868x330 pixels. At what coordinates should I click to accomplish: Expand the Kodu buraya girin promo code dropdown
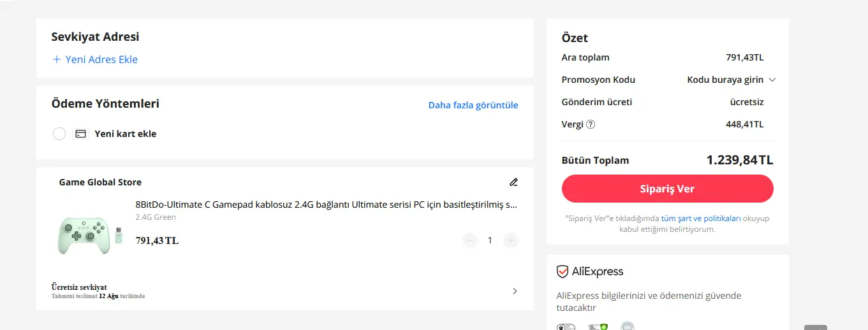pyautogui.click(x=732, y=80)
